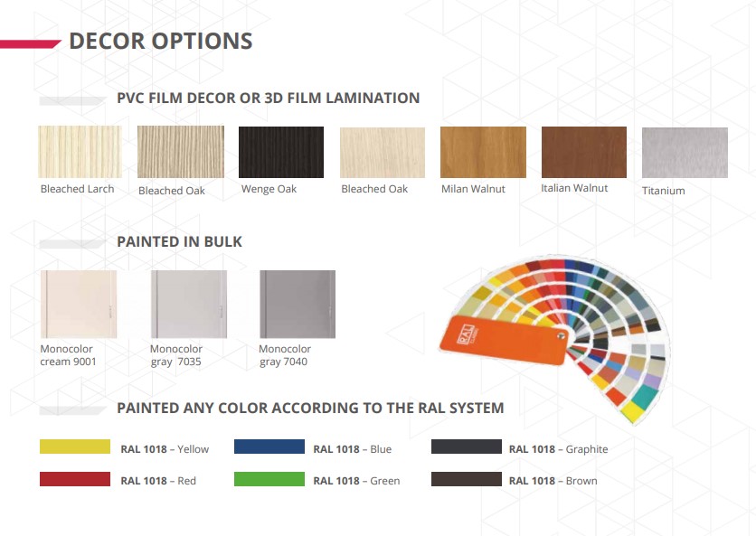This screenshot has height=536, width=756.
Task: Click the Decor Options page title
Action: (161, 41)
